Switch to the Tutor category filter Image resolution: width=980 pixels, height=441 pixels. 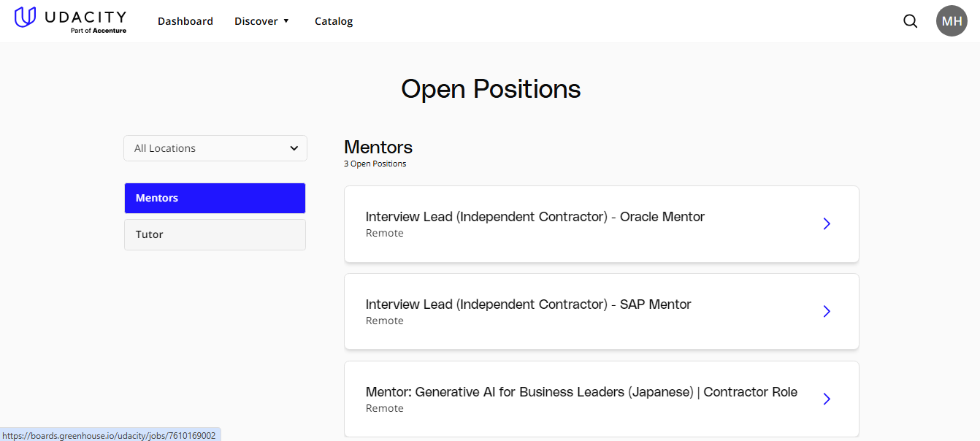coord(215,234)
